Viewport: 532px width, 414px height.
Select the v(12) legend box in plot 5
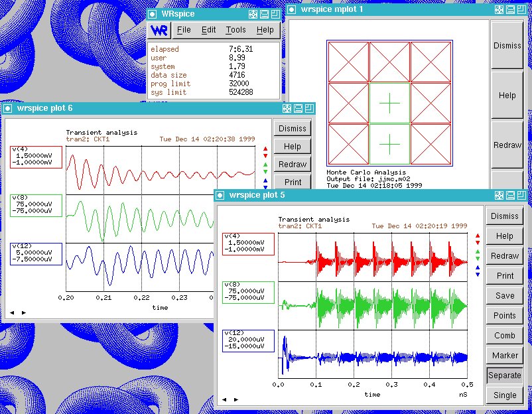(248, 341)
